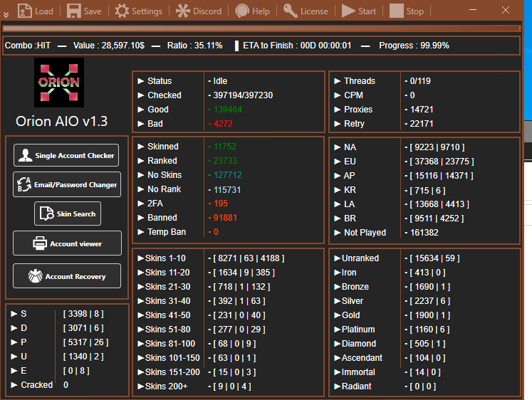Click the ETA to Finish text
532x400 pixels.
tap(297, 46)
